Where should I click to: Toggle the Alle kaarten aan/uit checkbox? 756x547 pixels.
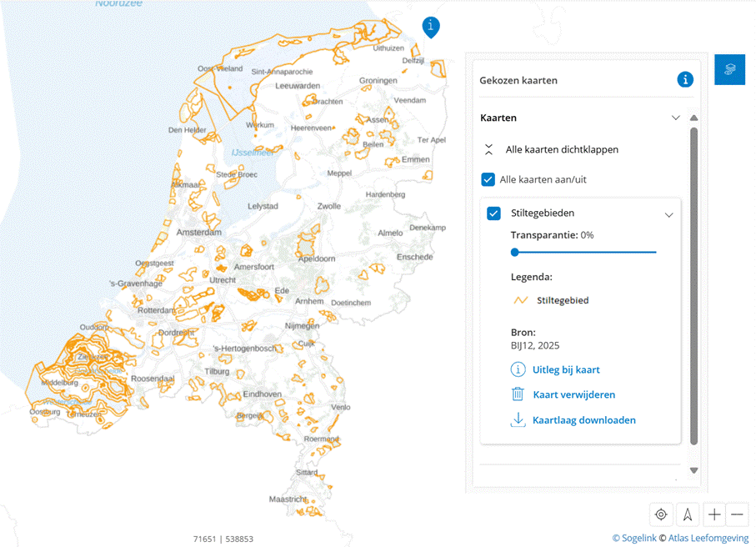[488, 179]
